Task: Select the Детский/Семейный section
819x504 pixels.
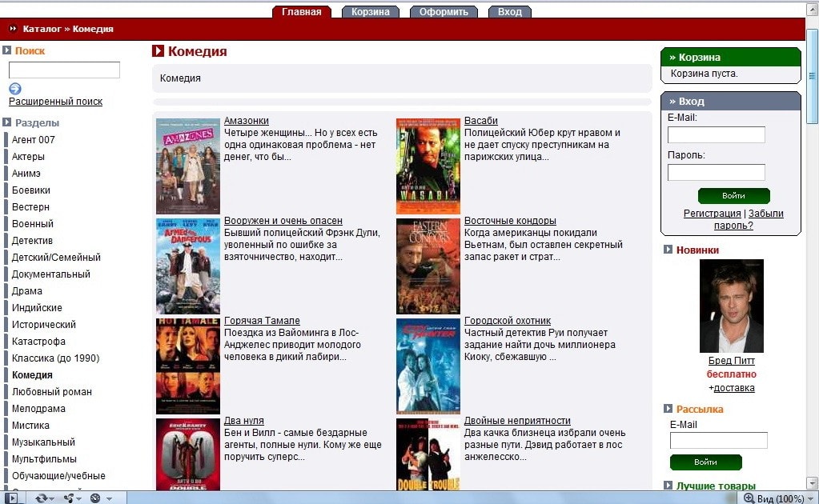Action: [56, 258]
